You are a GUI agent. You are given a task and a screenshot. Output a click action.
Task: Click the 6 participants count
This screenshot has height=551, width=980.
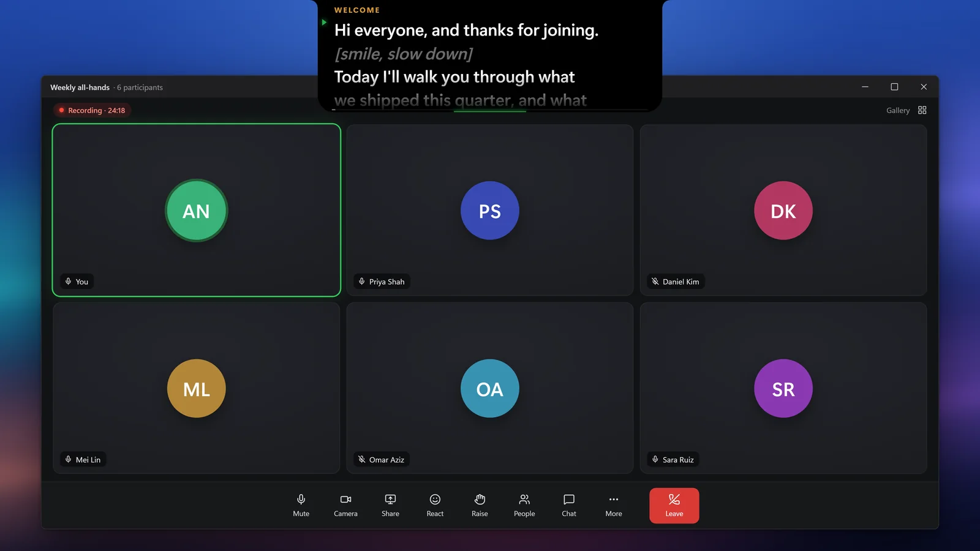point(140,88)
